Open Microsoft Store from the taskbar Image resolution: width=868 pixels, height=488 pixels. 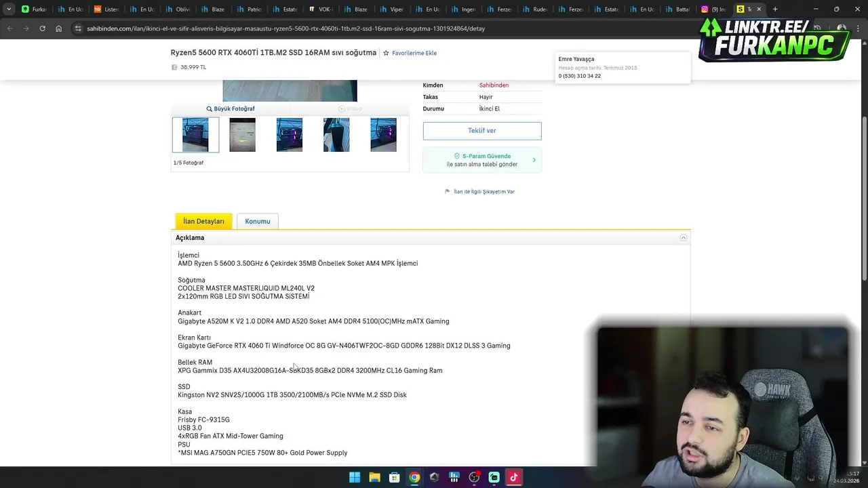(x=394, y=477)
